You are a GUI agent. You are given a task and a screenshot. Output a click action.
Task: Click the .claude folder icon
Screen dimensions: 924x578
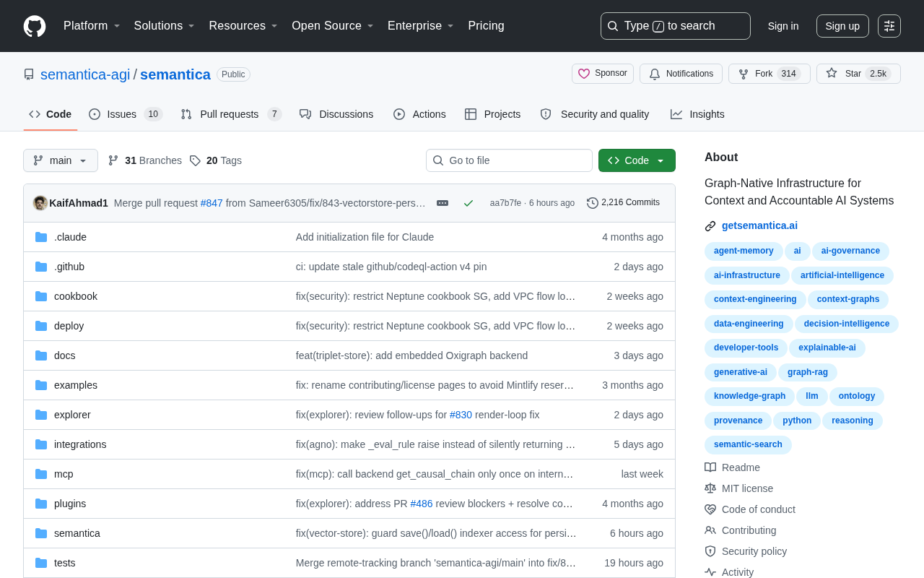(41, 237)
